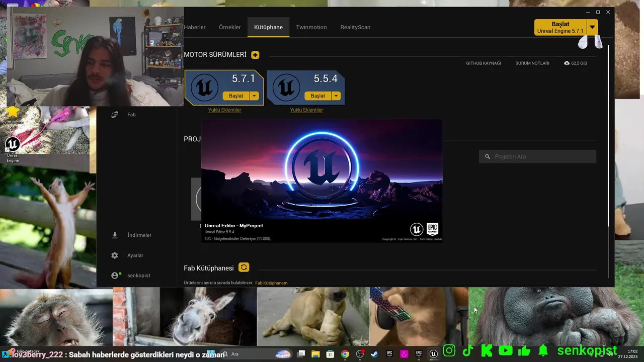
Task: Click the launcher vertical scrollbar
Action: tap(609, 136)
